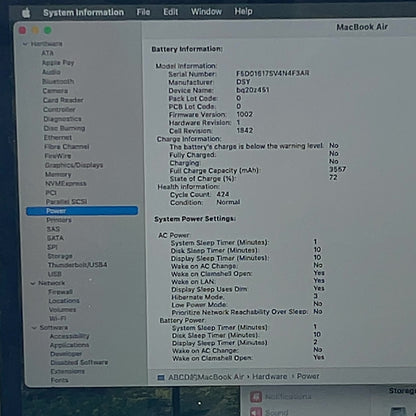Image resolution: width=416 pixels, height=416 pixels.
Task: Open Notifications in the background Settings window
Action: pyautogui.click(x=288, y=397)
